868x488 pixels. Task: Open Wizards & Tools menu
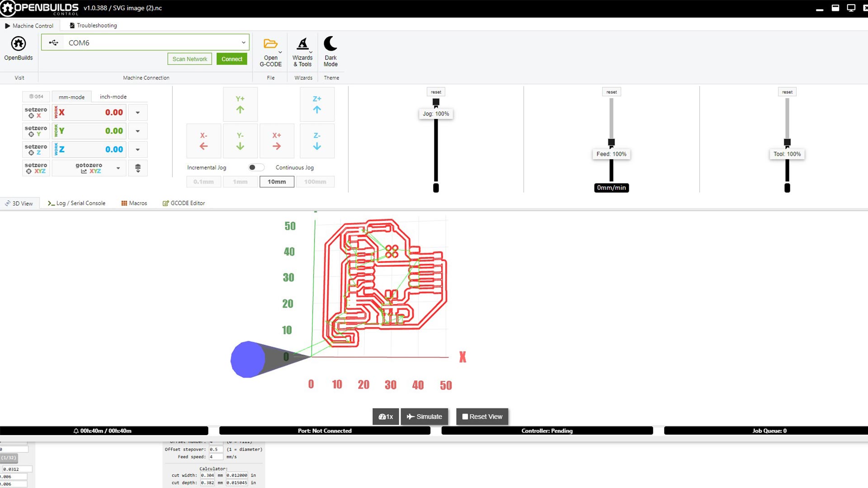tap(302, 52)
